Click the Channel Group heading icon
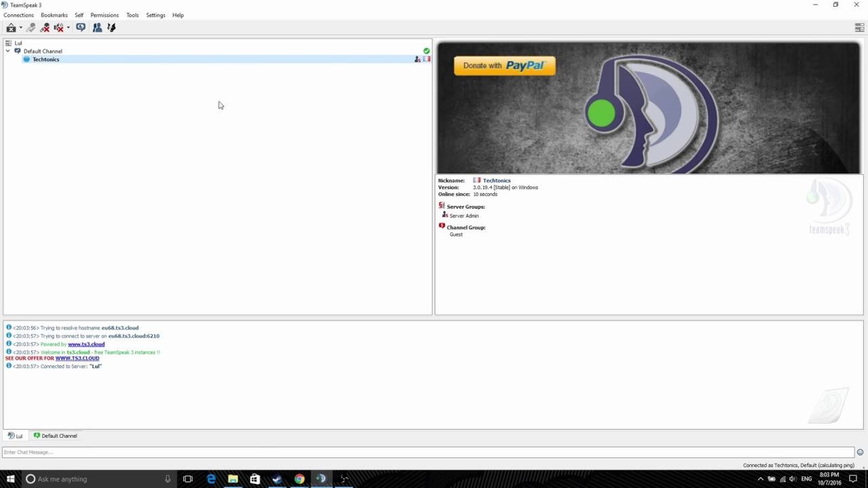The width and height of the screenshot is (868, 488). click(441, 226)
